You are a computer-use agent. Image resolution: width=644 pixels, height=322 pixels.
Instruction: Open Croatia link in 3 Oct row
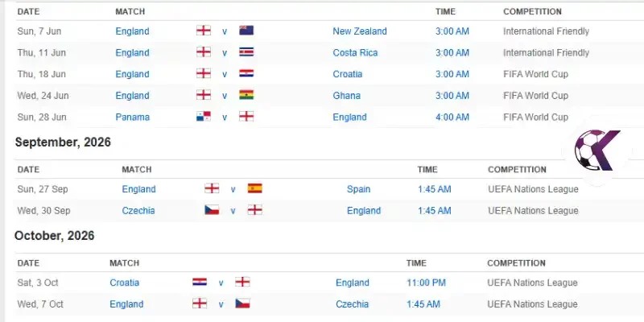pos(125,283)
